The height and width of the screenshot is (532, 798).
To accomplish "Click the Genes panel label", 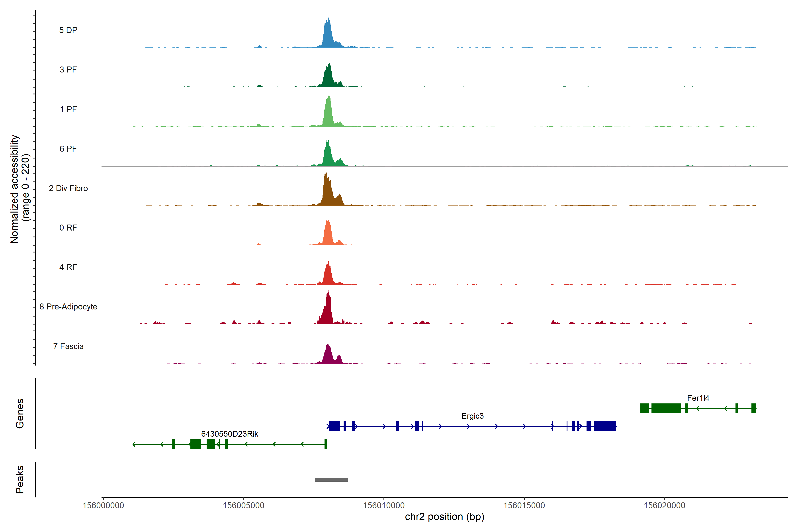I will tap(20, 414).
